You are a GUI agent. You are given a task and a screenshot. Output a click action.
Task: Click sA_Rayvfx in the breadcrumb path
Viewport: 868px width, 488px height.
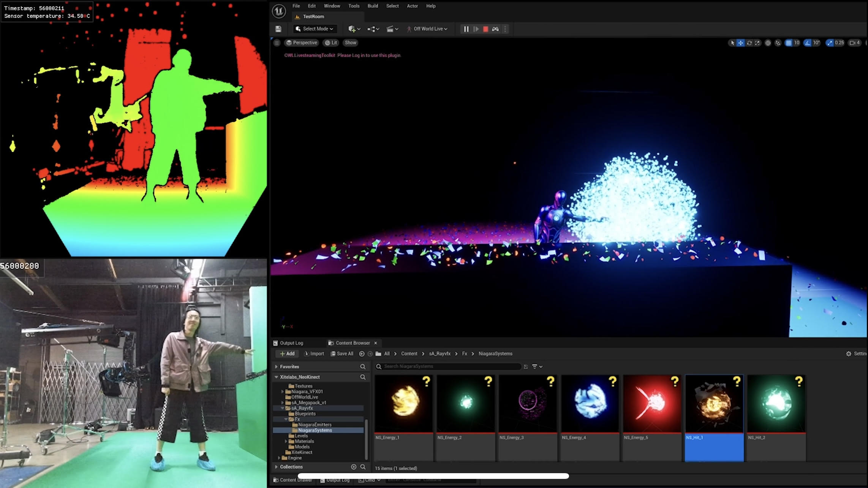point(440,353)
